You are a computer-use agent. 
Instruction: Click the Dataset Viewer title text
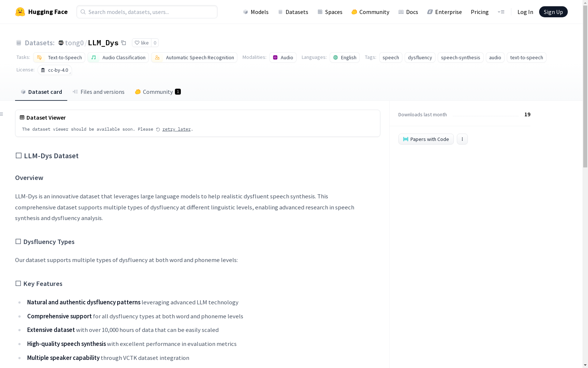(x=46, y=118)
